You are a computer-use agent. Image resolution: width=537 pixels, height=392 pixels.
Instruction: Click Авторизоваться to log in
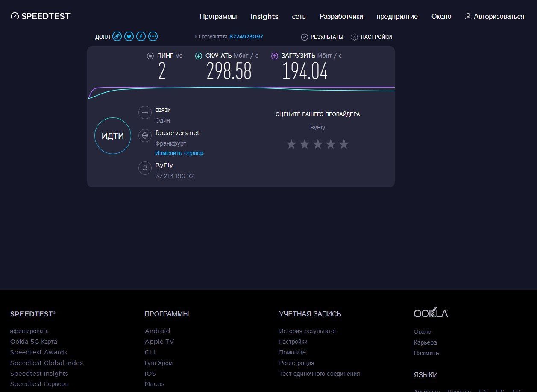click(499, 16)
